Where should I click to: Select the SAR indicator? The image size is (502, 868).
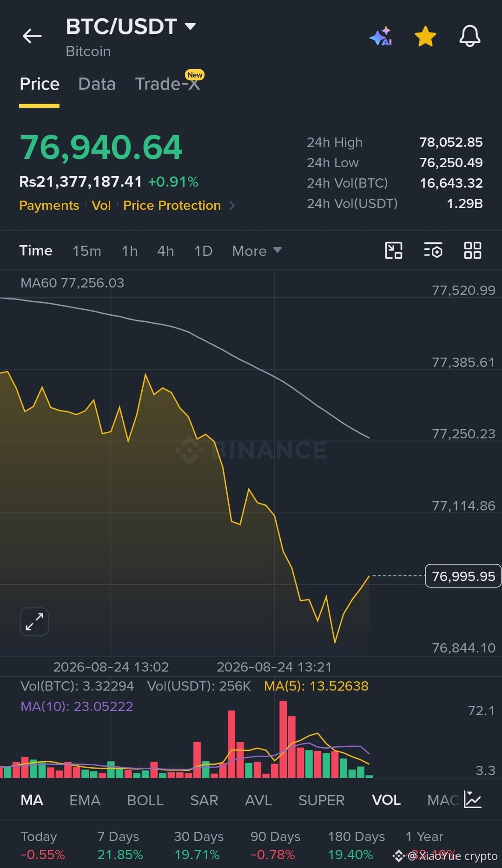tap(204, 800)
